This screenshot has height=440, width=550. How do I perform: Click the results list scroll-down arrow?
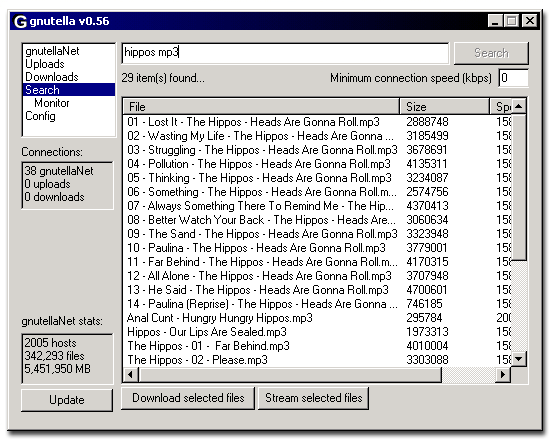point(519,359)
